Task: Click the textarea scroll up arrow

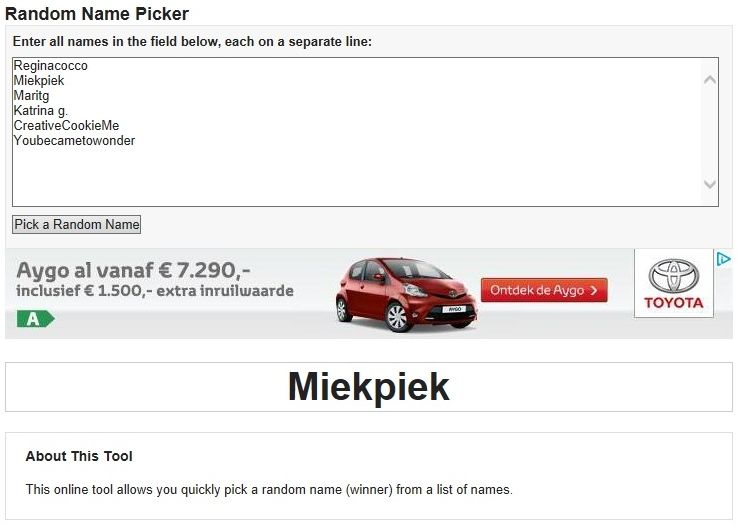Action: (x=710, y=80)
